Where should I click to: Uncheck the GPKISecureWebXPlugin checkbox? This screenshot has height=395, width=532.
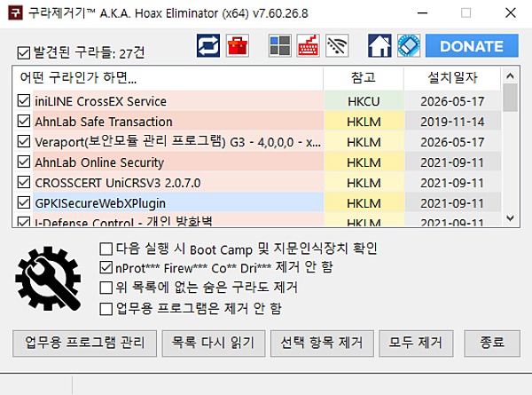click(24, 202)
